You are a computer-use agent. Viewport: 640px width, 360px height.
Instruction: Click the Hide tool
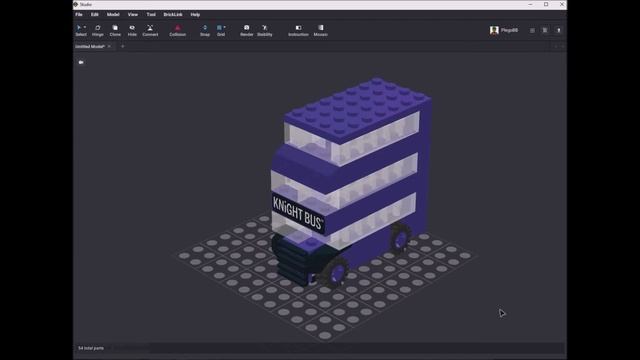point(132,30)
